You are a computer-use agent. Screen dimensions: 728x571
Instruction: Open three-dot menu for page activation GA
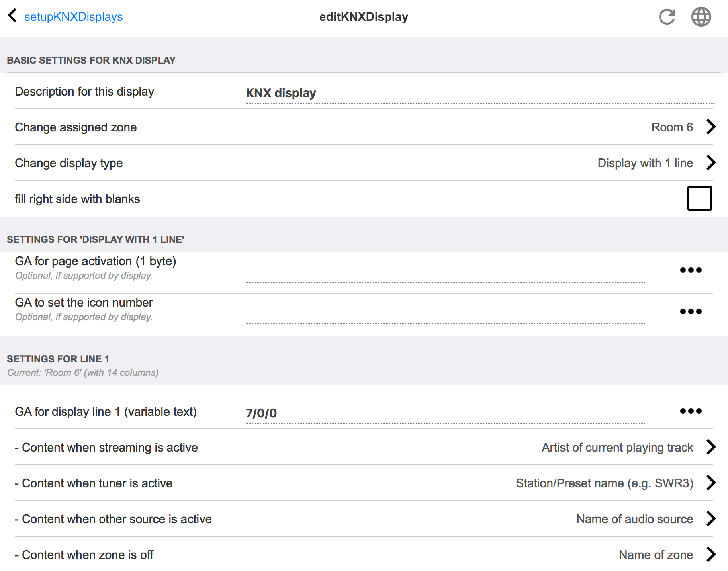pyautogui.click(x=691, y=270)
